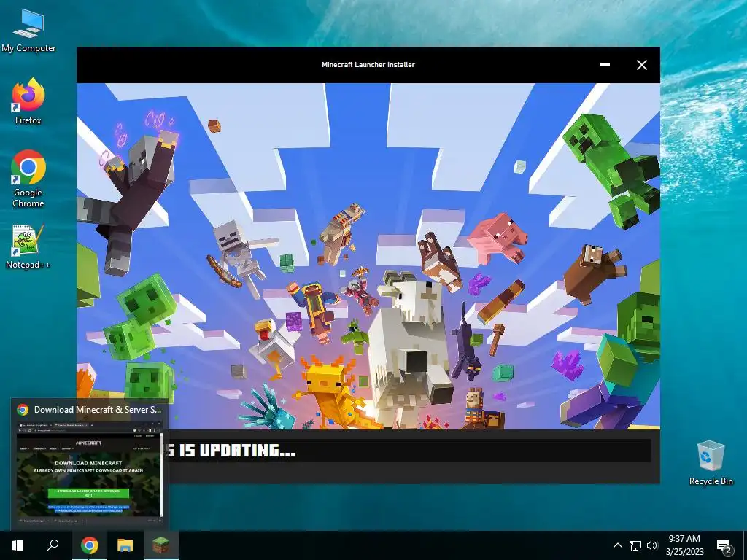The width and height of the screenshot is (747, 560).
Task: Select the Recycle Bin desktop icon
Action: (x=711, y=463)
